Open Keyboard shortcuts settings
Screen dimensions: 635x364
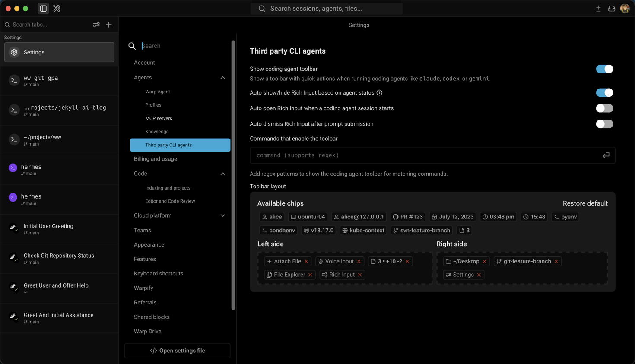(x=159, y=274)
